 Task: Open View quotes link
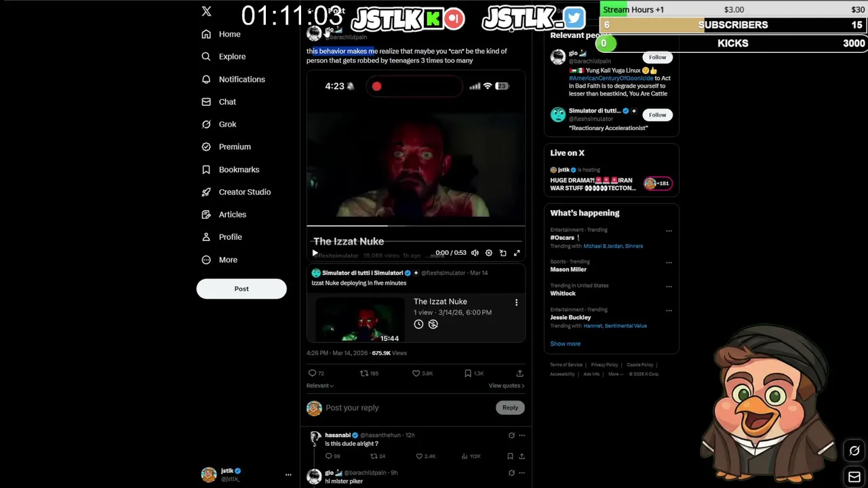[507, 386]
